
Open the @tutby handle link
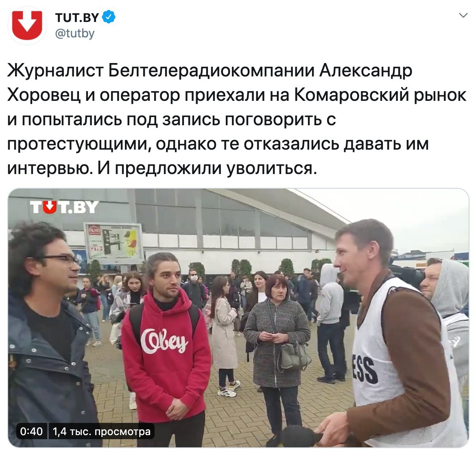tap(75, 33)
